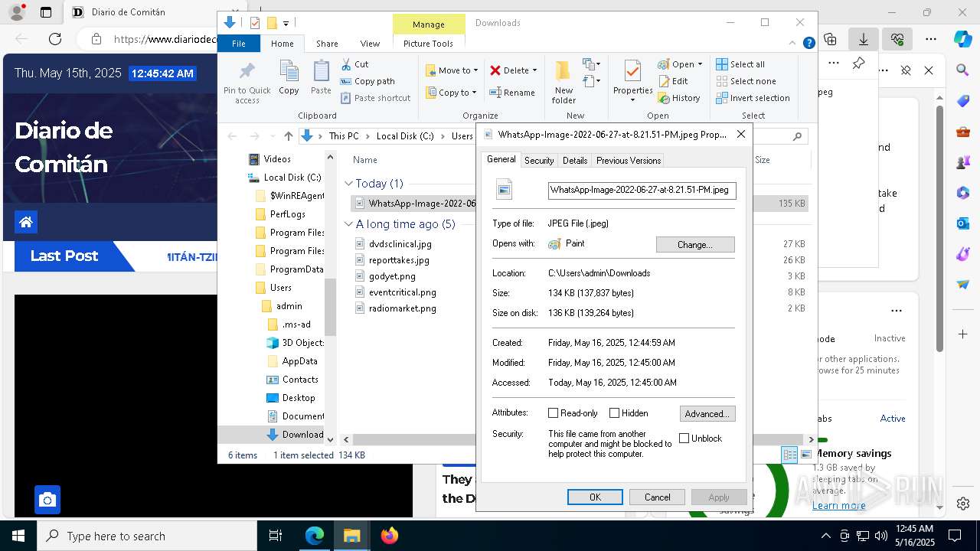Open the Delete dropdown arrow
Screen dimensions: 980x551
point(534,70)
